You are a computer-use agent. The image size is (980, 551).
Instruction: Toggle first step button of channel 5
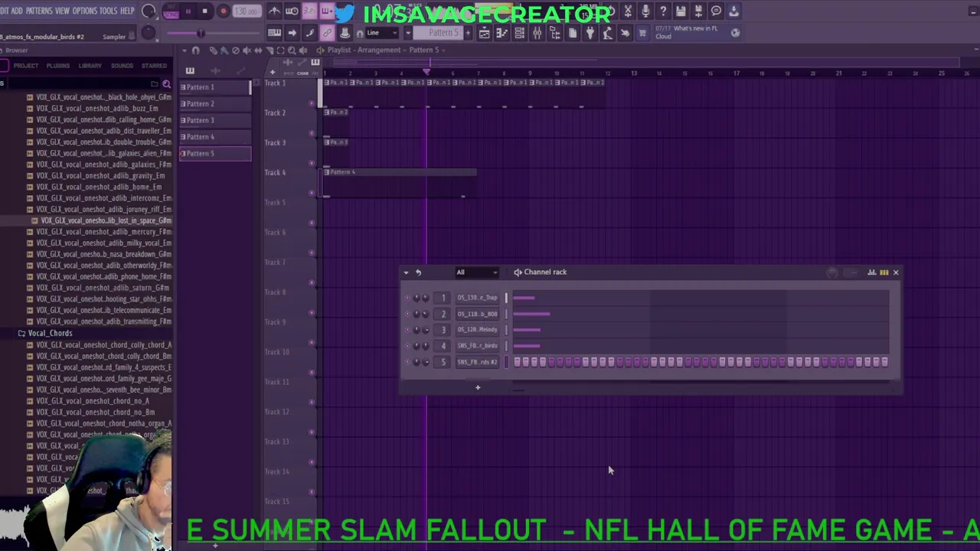pyautogui.click(x=518, y=362)
